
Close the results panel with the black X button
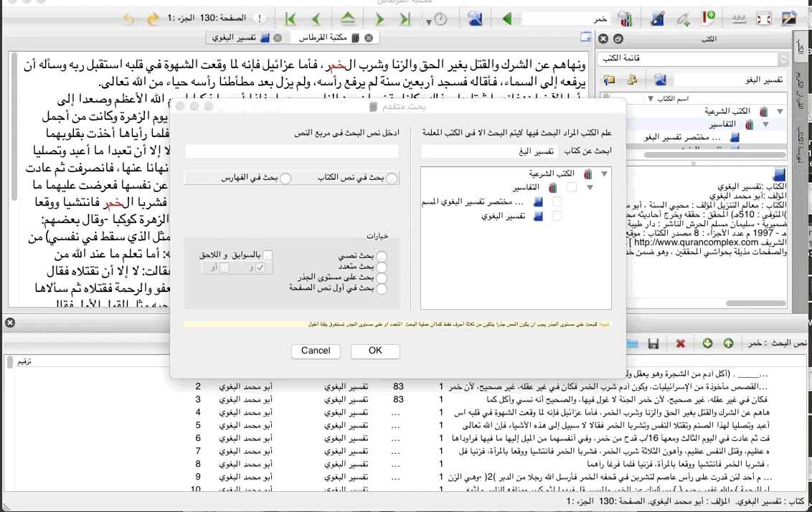[x=10, y=323]
